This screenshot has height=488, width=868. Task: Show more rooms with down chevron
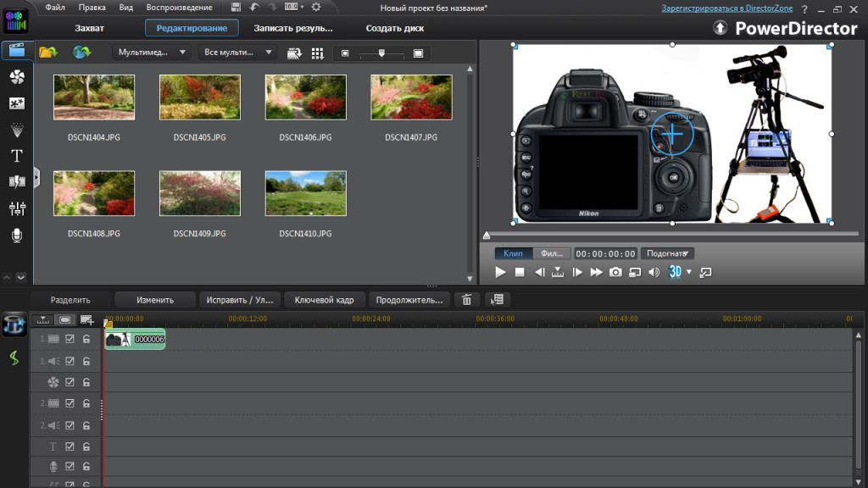click(21, 277)
